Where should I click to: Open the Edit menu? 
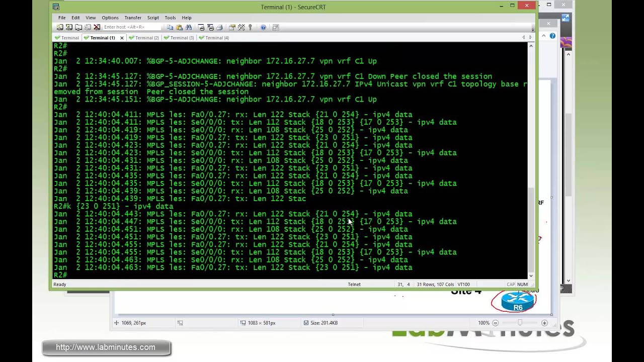point(75,18)
